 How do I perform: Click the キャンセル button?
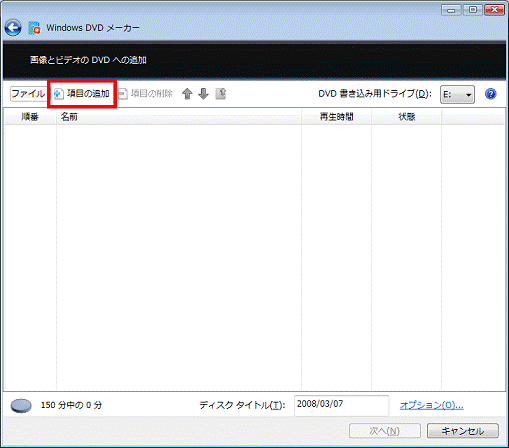click(x=463, y=431)
